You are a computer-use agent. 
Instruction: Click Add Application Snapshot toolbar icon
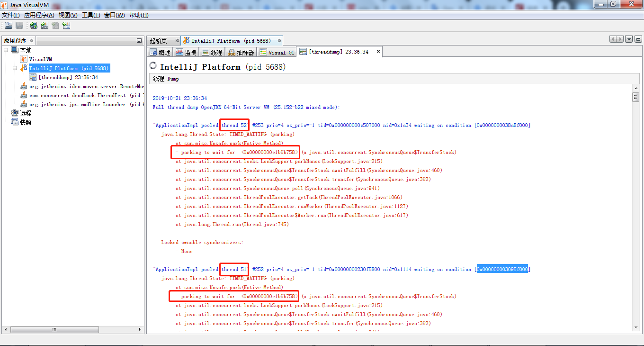click(66, 26)
